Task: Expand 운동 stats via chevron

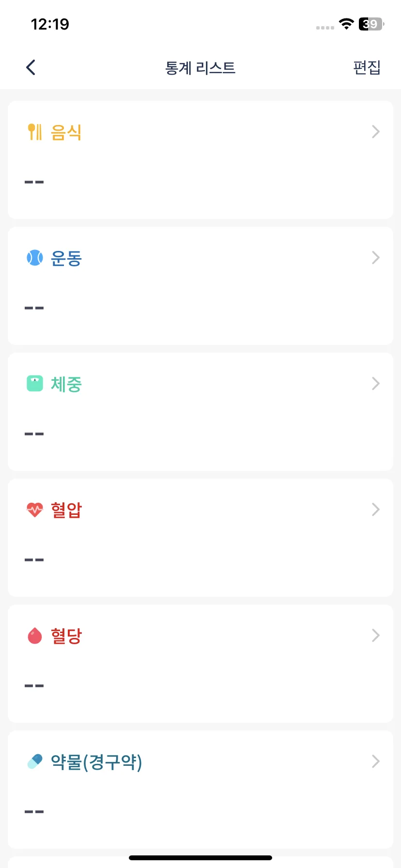Action: [x=375, y=258]
